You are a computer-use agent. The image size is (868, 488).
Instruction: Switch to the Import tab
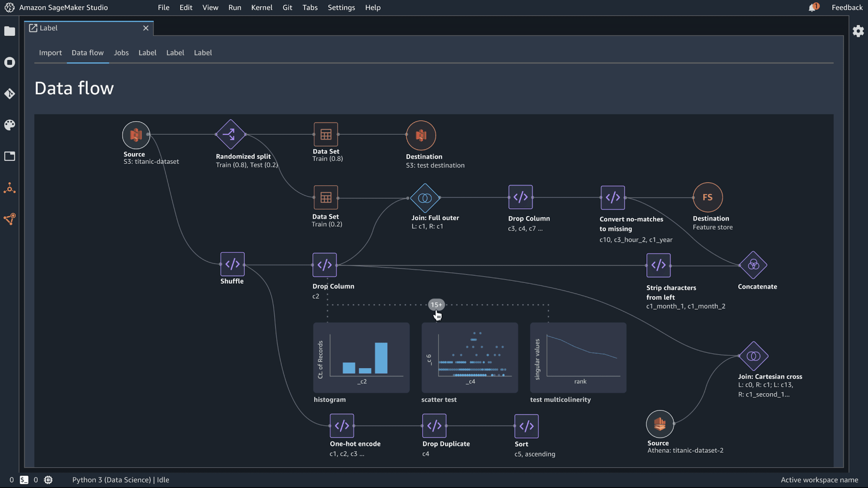pyautogui.click(x=50, y=53)
